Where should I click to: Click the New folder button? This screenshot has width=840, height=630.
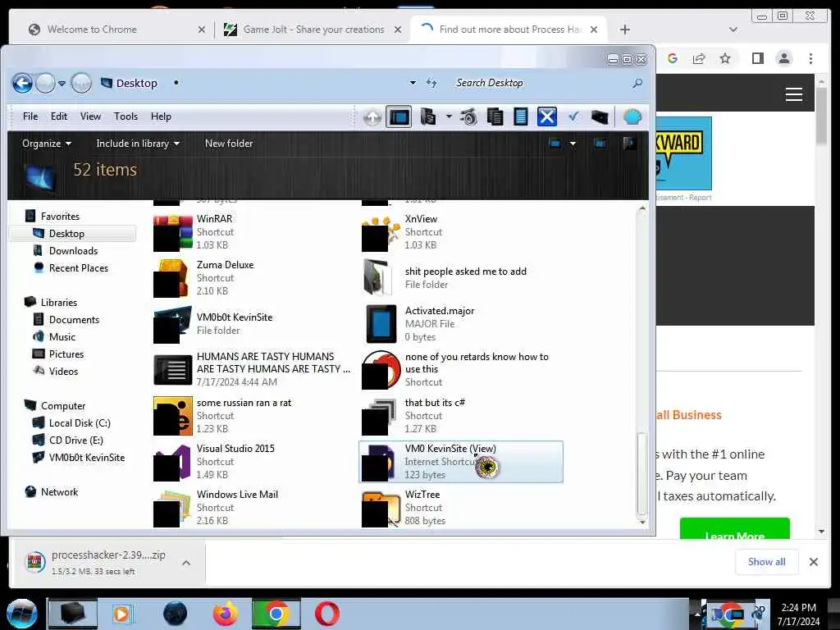[229, 144]
